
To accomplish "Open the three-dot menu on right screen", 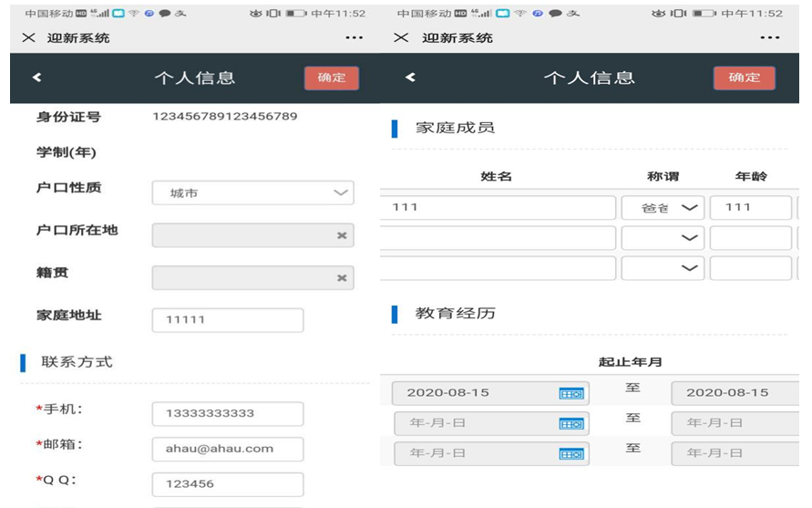I will pyautogui.click(x=770, y=37).
